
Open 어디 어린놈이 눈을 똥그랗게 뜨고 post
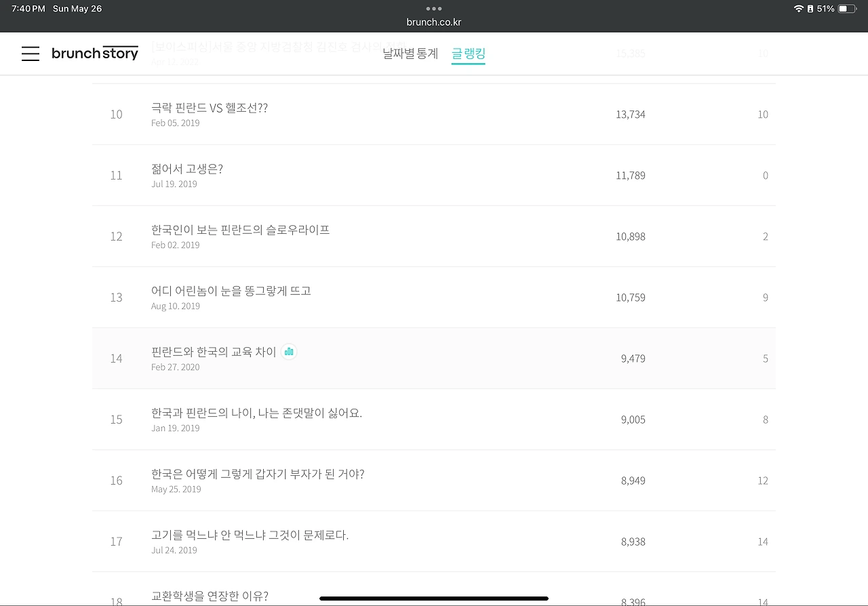coord(231,291)
